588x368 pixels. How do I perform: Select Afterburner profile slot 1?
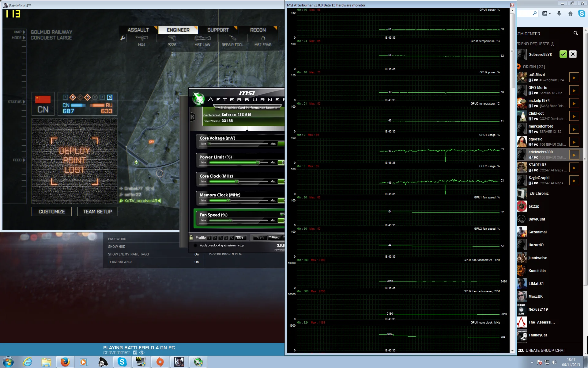(209, 238)
